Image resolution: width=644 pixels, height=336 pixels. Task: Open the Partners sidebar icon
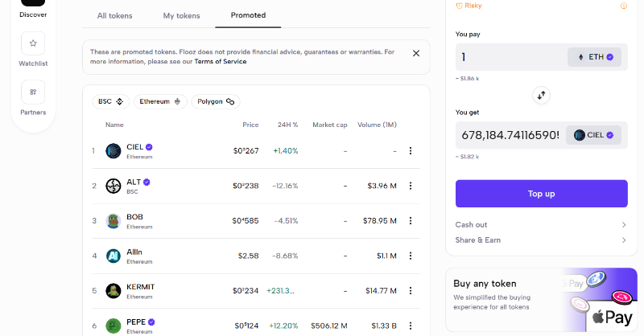[x=33, y=92]
